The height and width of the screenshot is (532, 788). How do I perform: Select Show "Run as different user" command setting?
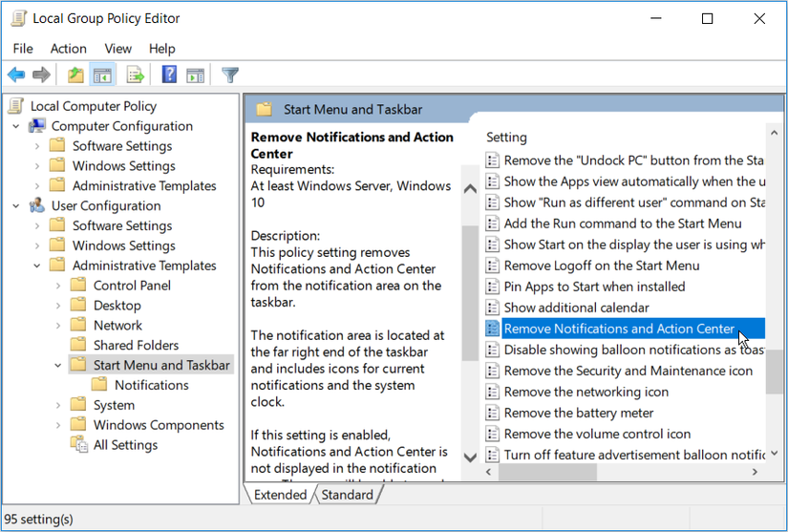pos(634,202)
